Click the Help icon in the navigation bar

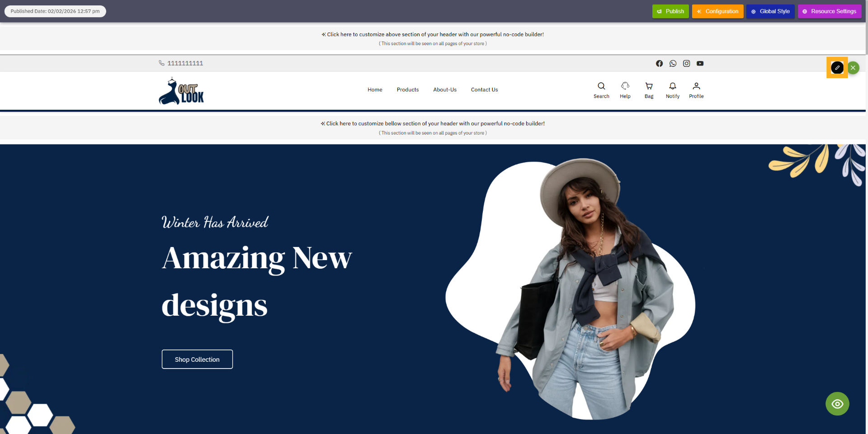(625, 86)
